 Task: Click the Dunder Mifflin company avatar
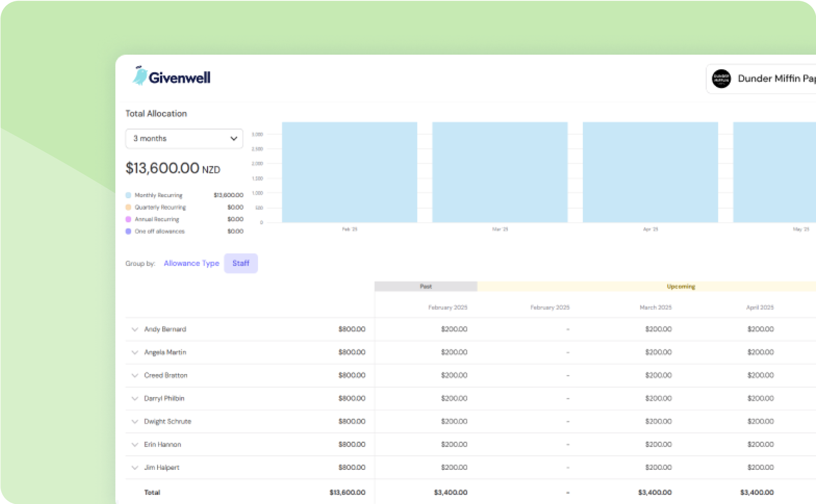(721, 79)
